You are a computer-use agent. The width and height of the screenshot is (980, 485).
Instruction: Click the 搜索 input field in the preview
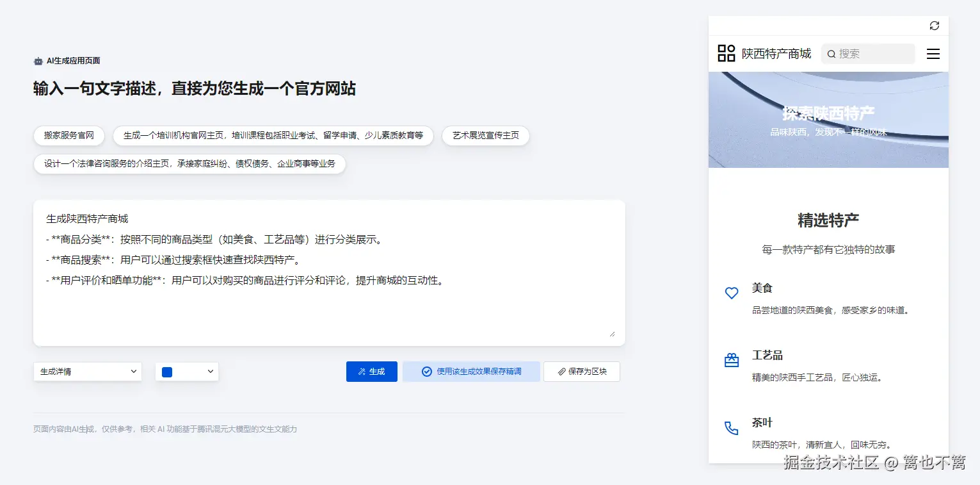(868, 54)
